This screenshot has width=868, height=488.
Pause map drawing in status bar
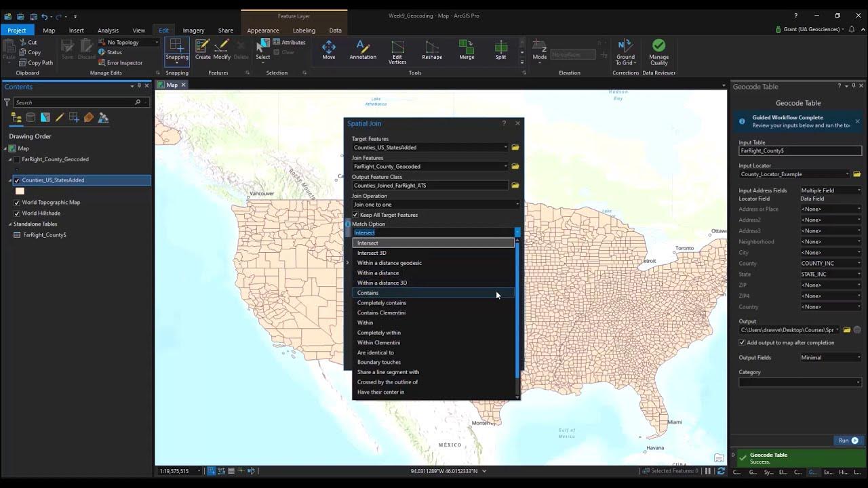(707, 470)
